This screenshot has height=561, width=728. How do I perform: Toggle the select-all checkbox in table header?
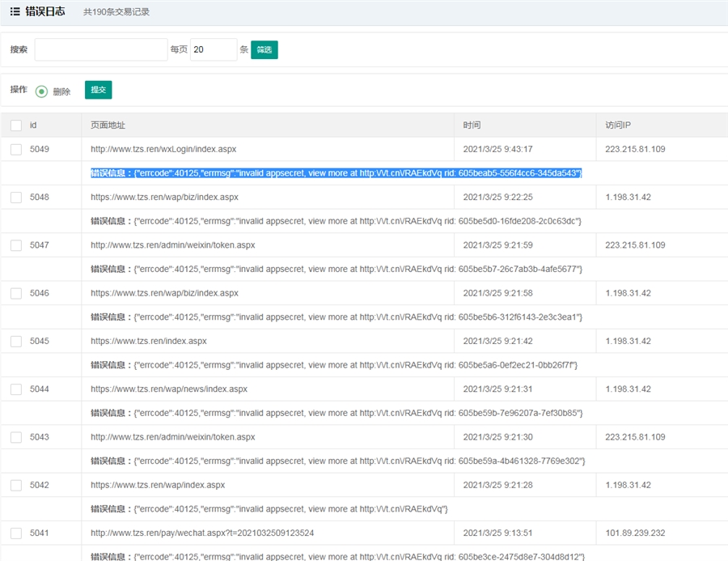[x=16, y=125]
